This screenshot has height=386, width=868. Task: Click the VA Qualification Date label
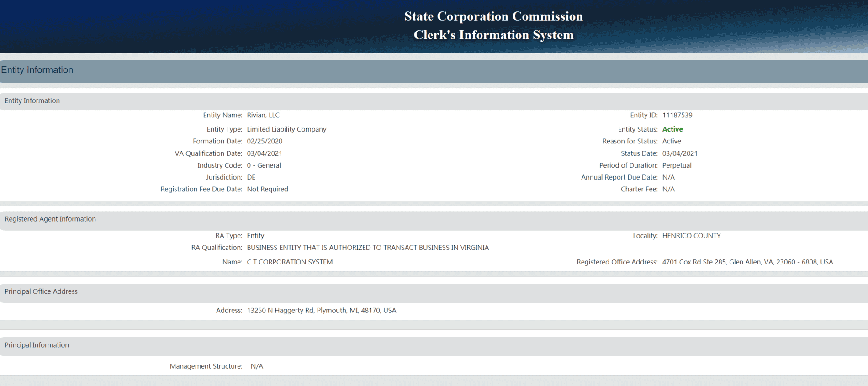(x=208, y=153)
